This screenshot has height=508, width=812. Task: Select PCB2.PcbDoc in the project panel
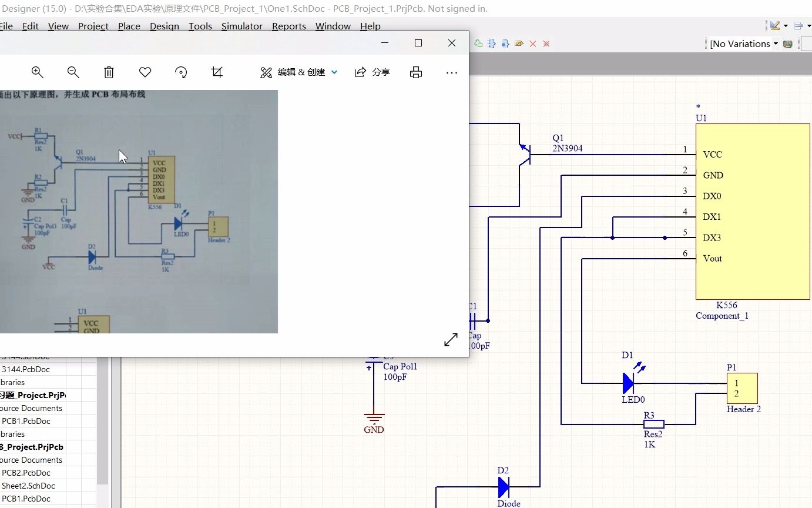click(x=26, y=472)
